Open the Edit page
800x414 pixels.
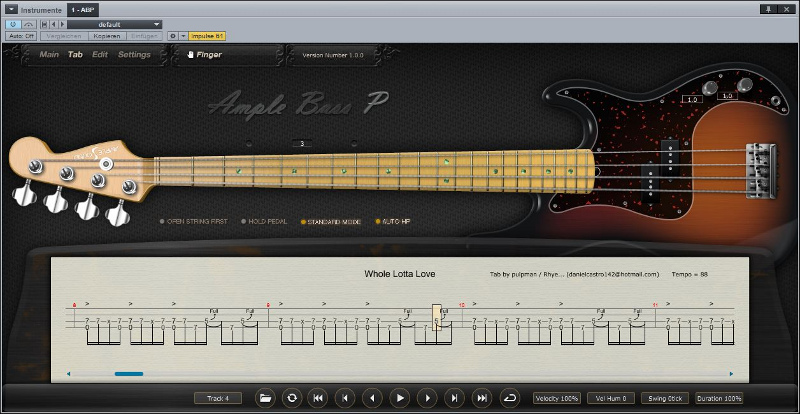point(100,54)
